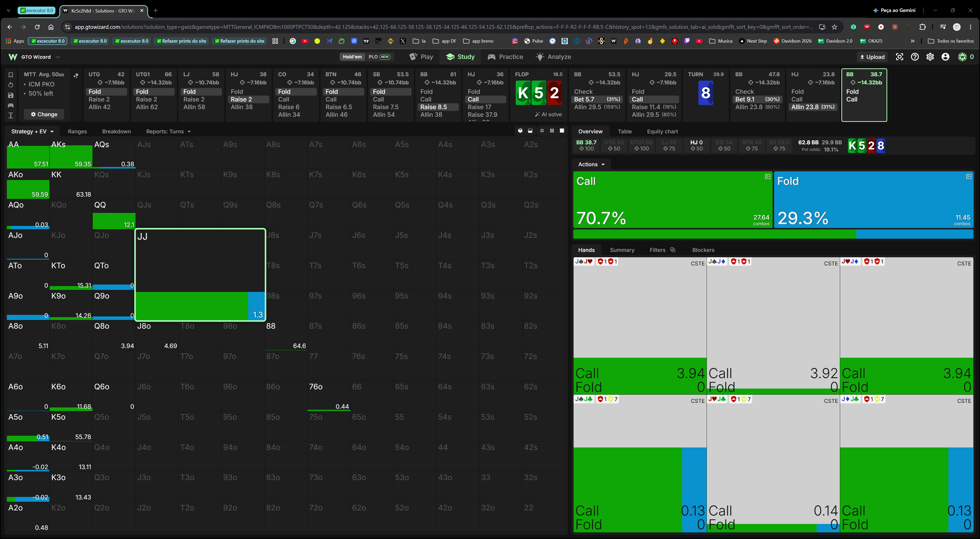Click the three-bubbles icon next to MTT Avg. 50bb
This screenshot has width=980, height=539.
[x=76, y=75]
